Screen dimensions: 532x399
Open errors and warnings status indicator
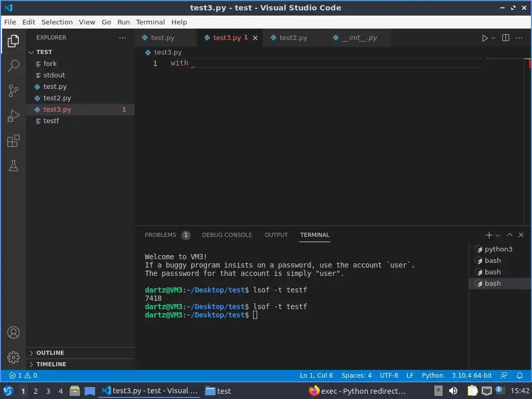pos(23,376)
